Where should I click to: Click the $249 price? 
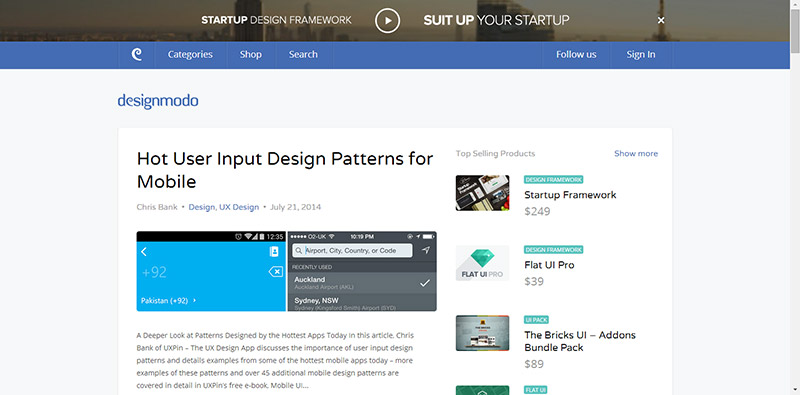(537, 211)
